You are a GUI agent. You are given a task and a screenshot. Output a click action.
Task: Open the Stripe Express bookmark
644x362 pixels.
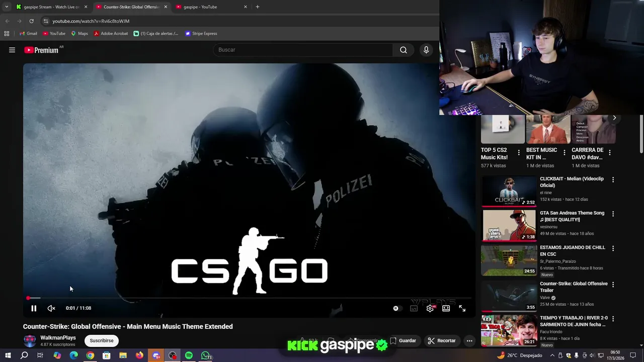click(x=201, y=34)
